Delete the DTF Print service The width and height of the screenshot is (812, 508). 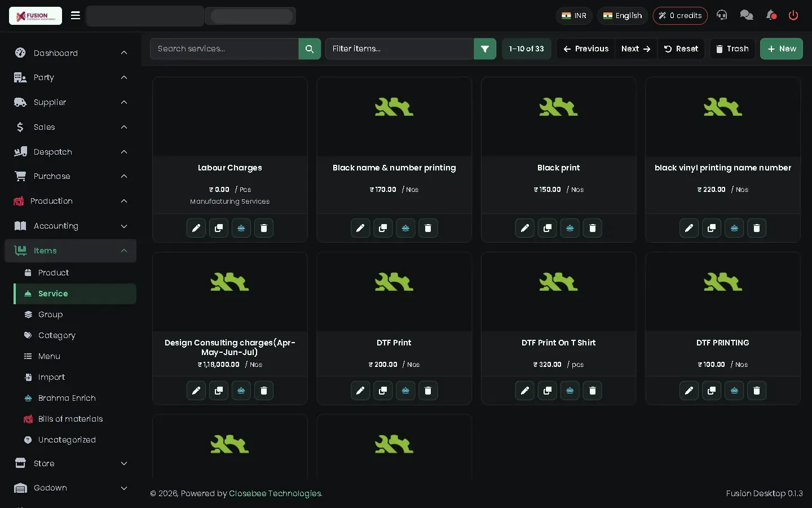coord(428,391)
